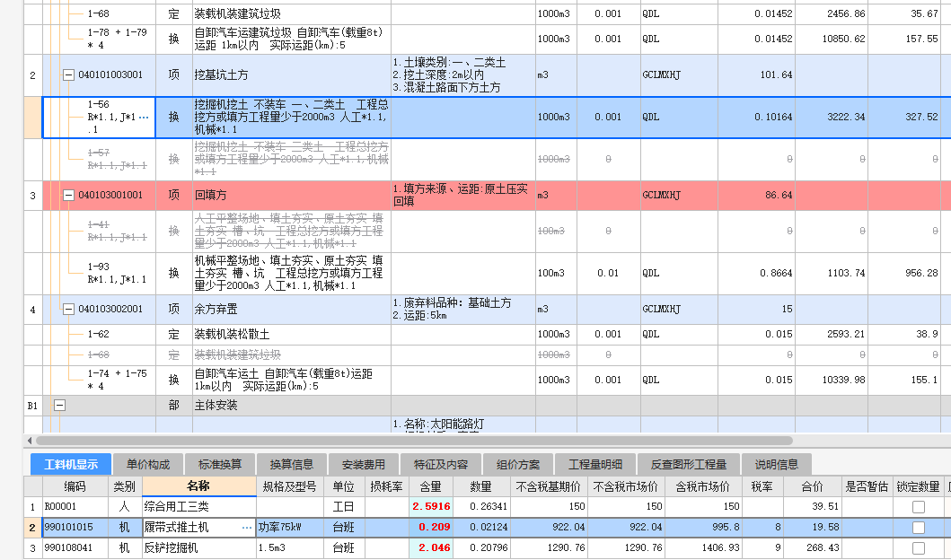
Task: Select row 1-78 + 1-79 自卸汽车运建筑垃圾
Action: coord(487,39)
